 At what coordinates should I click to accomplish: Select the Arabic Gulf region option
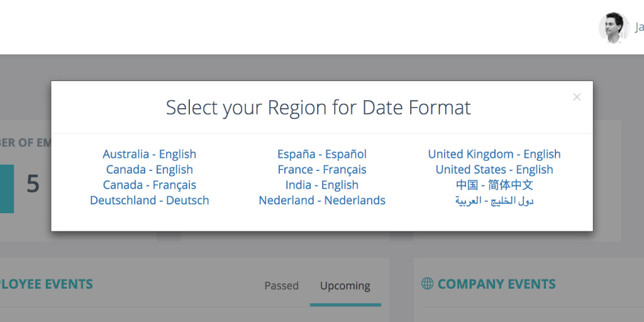(x=494, y=201)
